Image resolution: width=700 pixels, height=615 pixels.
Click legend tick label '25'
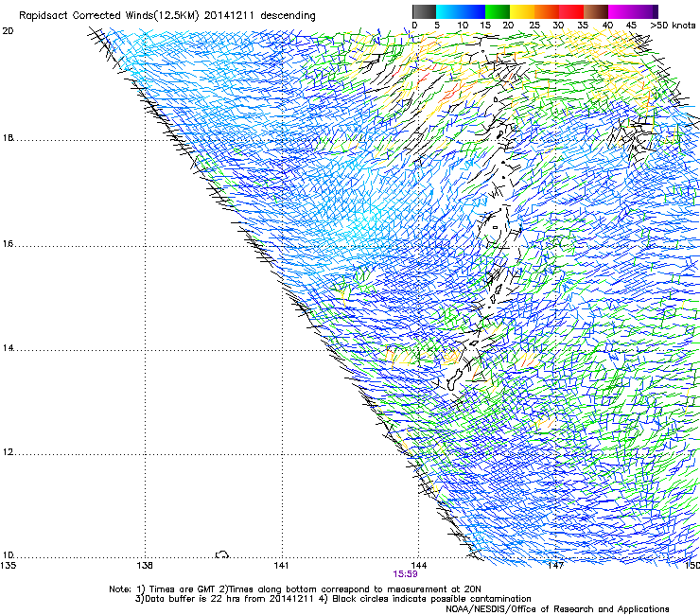[534, 26]
